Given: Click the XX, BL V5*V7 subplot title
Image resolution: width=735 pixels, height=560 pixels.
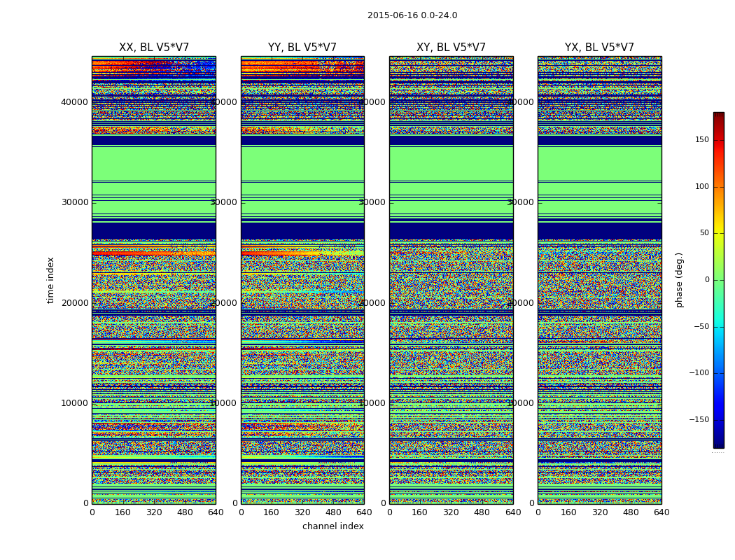Looking at the screenshot, I should [154, 48].
